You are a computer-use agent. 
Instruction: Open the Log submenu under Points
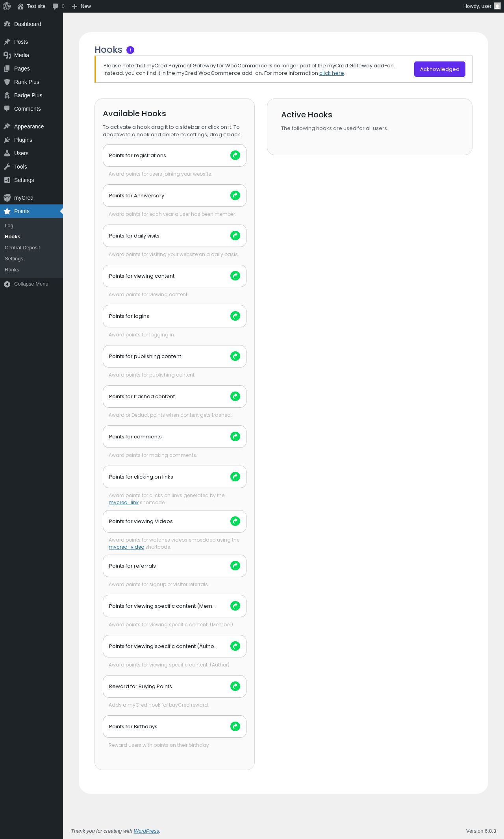pyautogui.click(x=9, y=226)
